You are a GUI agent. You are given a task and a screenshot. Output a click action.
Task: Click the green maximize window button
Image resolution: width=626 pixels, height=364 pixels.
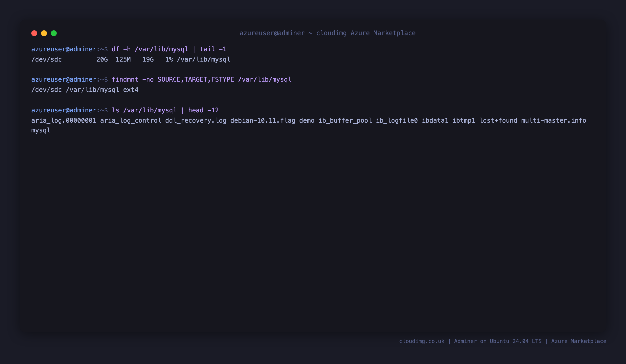pyautogui.click(x=54, y=33)
